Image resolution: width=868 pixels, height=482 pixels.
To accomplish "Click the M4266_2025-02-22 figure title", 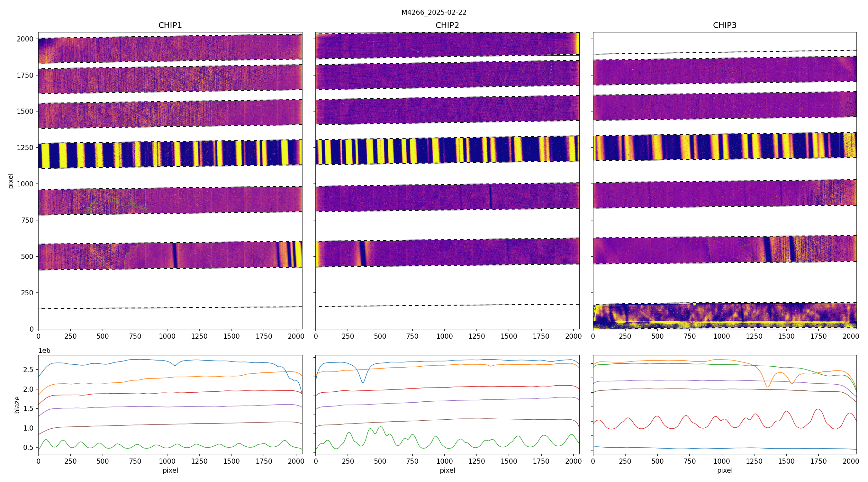I will [434, 13].
